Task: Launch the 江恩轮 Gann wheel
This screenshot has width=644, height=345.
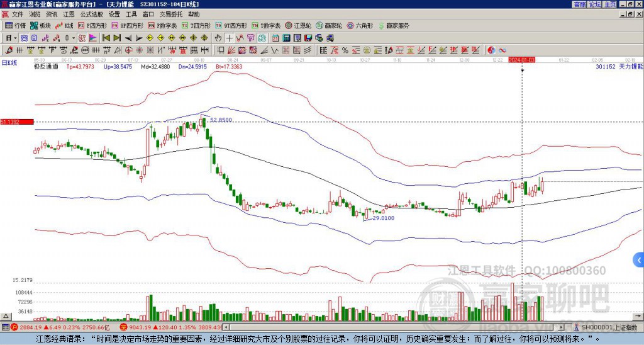Action: [298, 25]
